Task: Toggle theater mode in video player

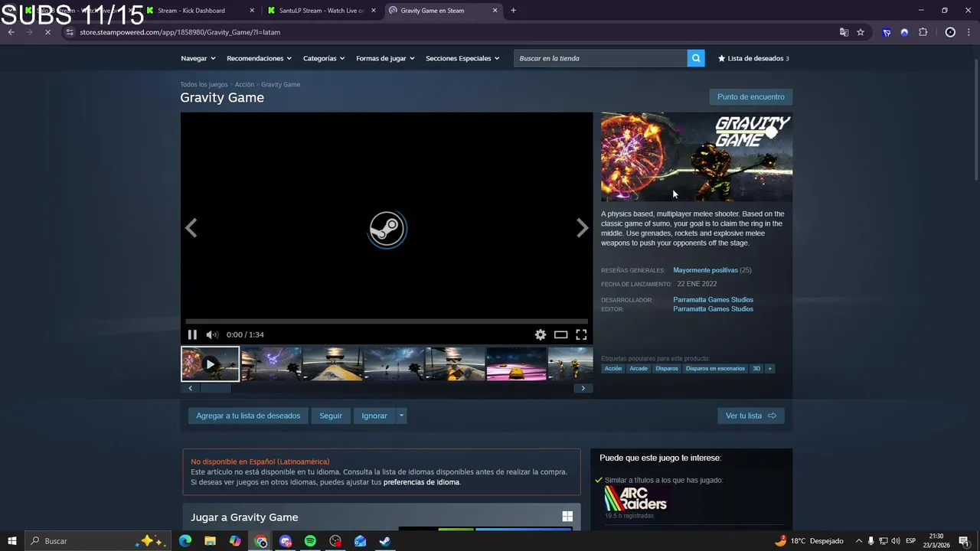Action: (561, 334)
